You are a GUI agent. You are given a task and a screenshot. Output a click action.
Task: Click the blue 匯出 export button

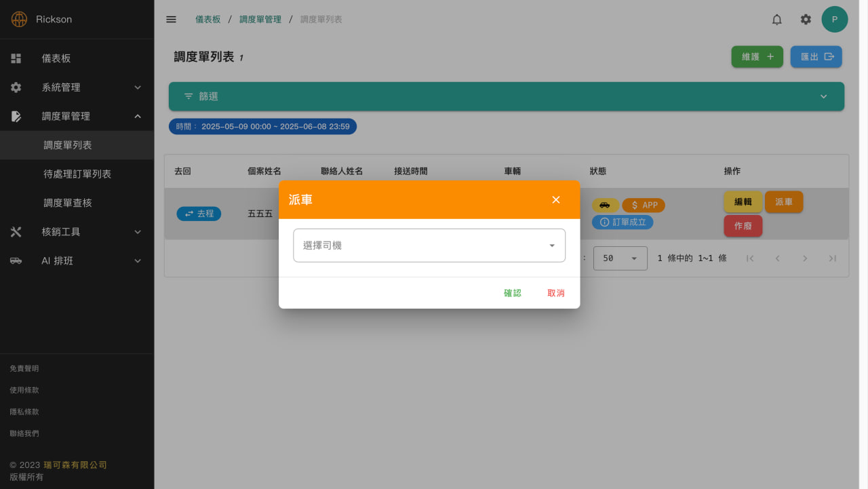point(816,57)
